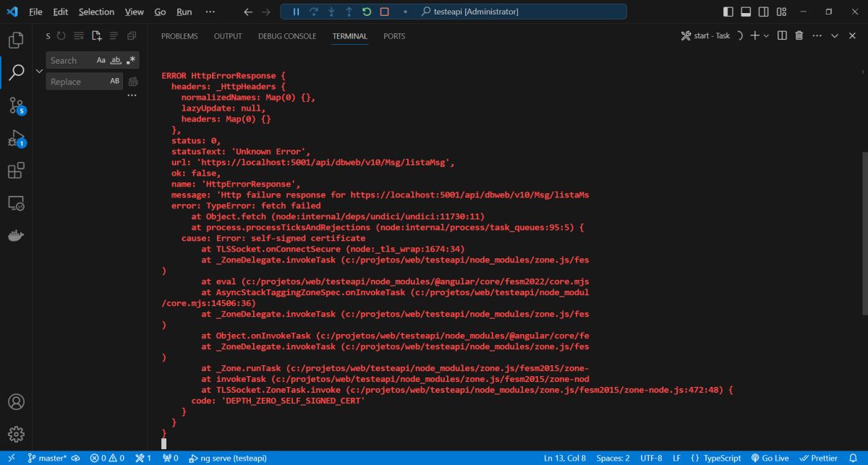
Task: Collapse the replace field with chevron
Action: [39, 71]
